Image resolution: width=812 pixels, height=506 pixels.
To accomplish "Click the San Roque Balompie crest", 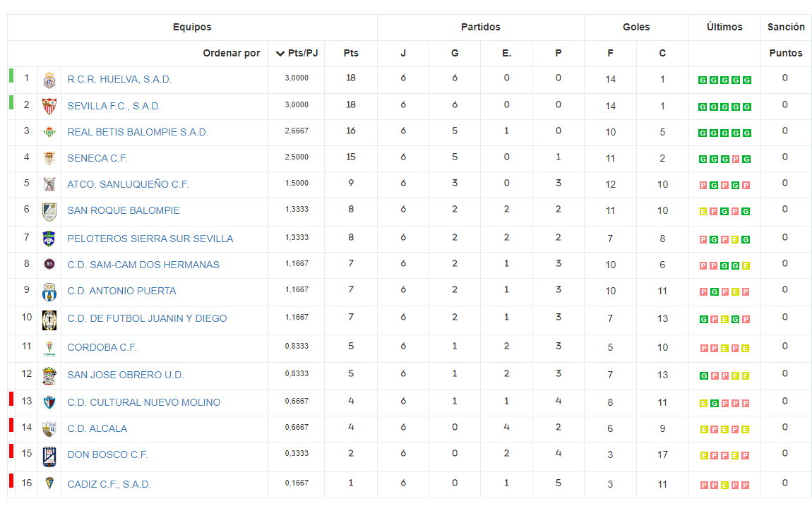I will pyautogui.click(x=49, y=212).
